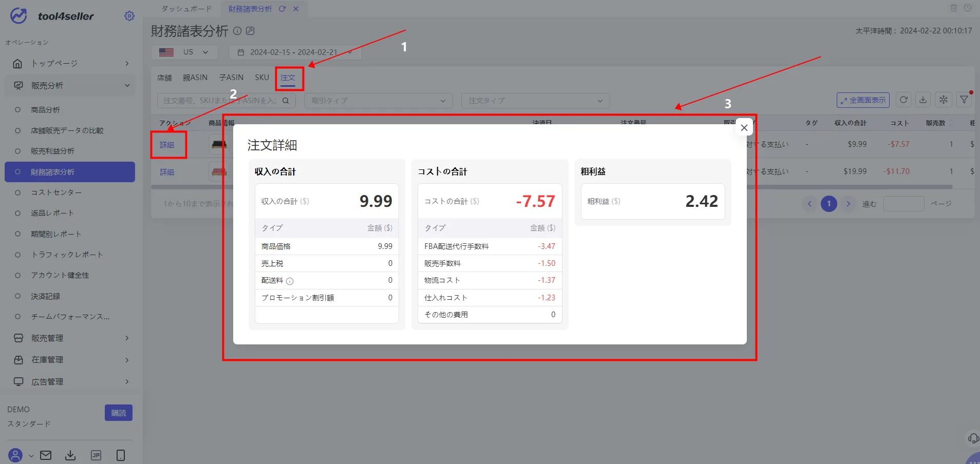Open 詳細 link for the $19.99 order
The image size is (980, 464).
[167, 172]
